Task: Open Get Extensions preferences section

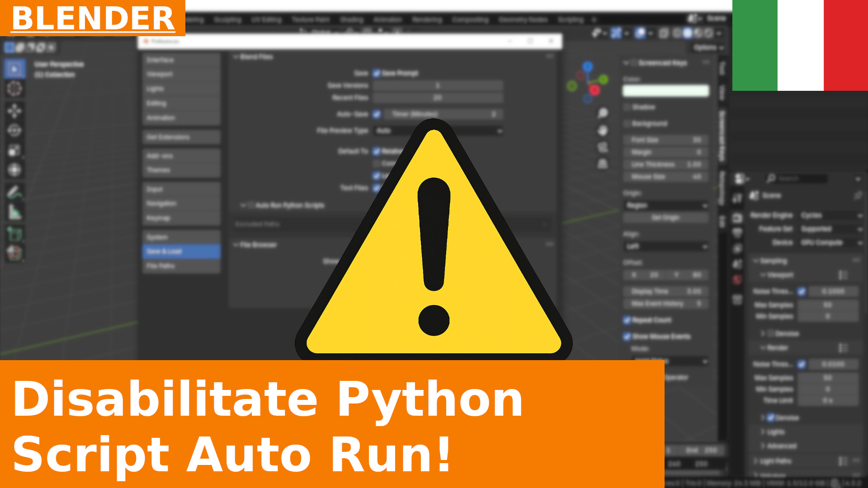Action: (182, 137)
